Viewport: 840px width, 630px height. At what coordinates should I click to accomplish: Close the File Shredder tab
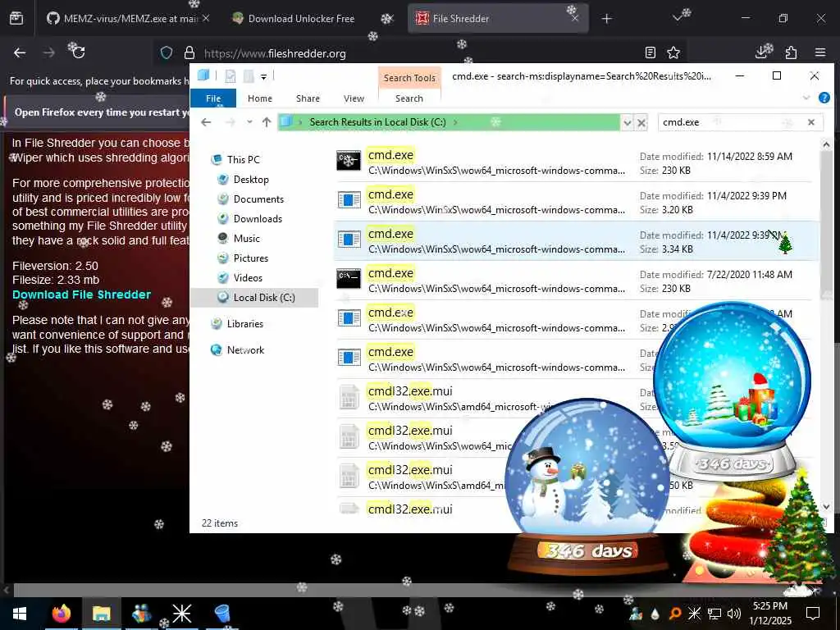[x=575, y=18]
